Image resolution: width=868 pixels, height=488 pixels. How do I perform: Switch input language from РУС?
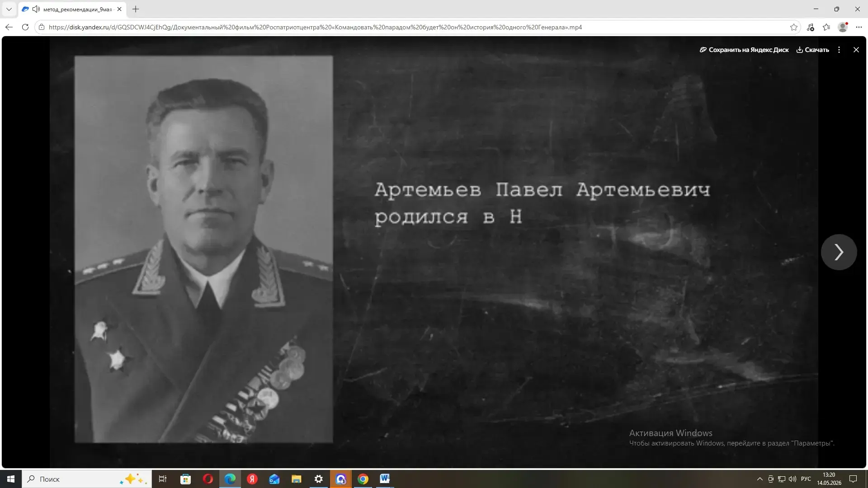806,479
